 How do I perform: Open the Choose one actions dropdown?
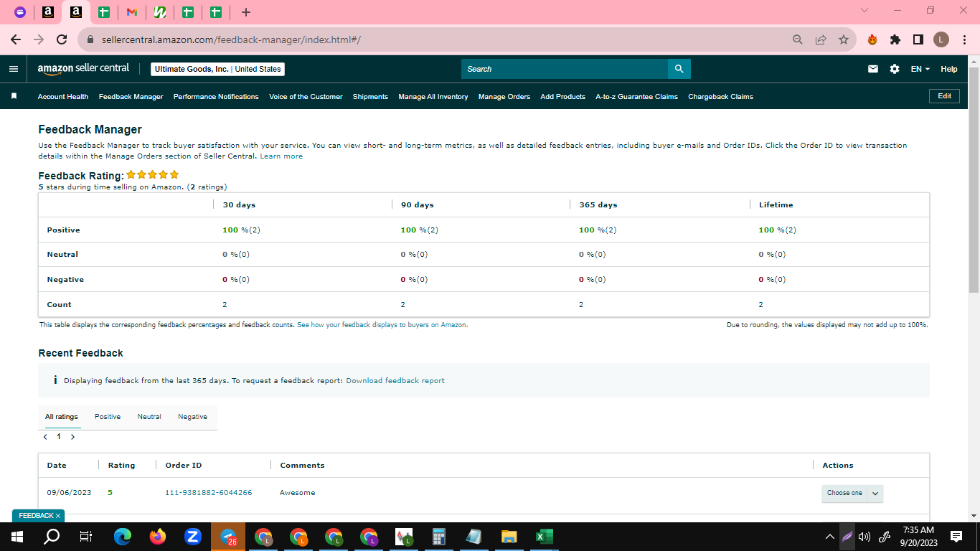pyautogui.click(x=852, y=493)
